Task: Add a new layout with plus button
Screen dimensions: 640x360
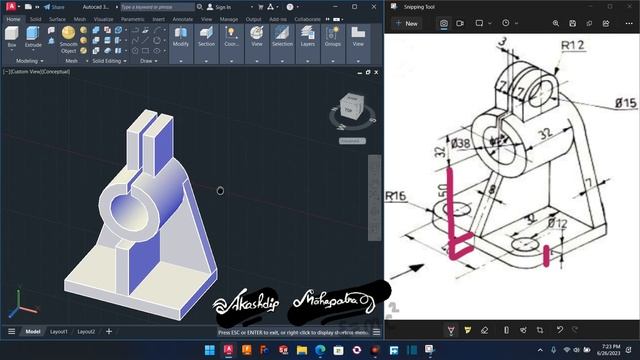Action: tap(109, 331)
